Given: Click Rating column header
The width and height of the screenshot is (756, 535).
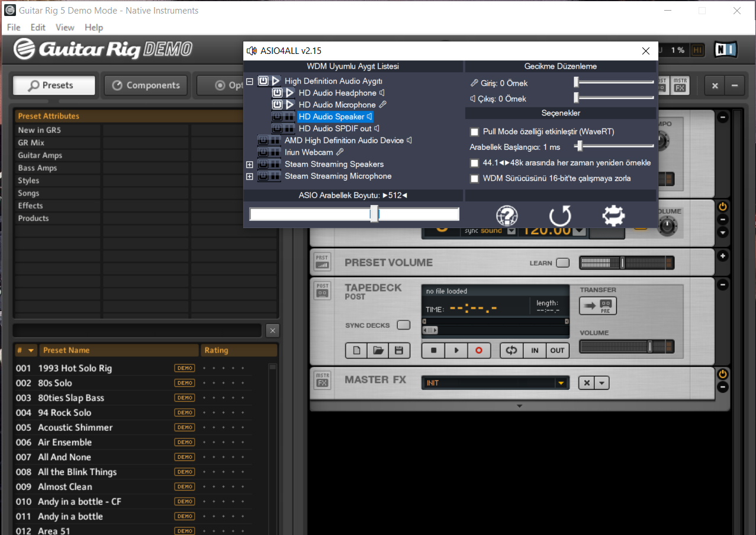Looking at the screenshot, I should point(239,350).
